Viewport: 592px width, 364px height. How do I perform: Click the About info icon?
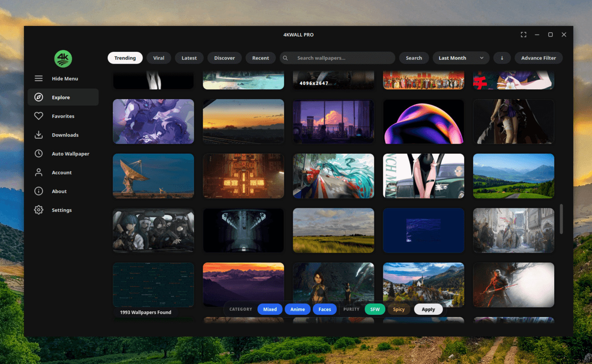tap(39, 192)
